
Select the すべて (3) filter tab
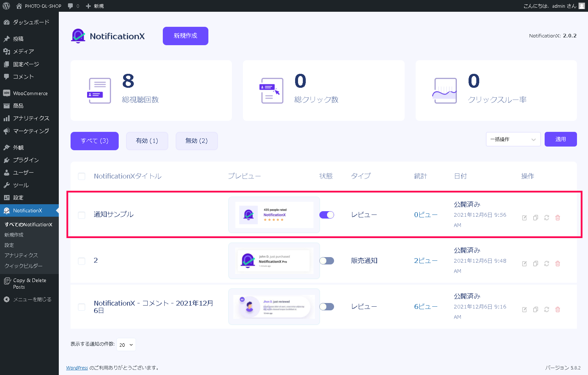[94, 141]
